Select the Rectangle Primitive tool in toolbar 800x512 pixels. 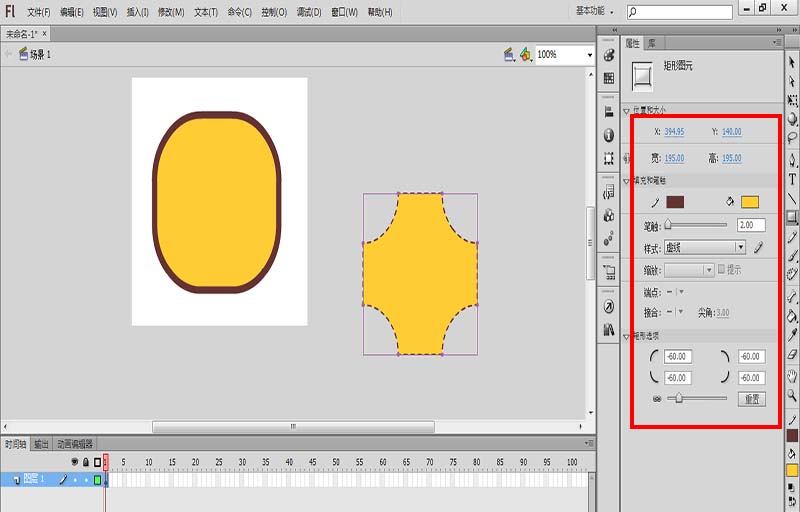792,218
